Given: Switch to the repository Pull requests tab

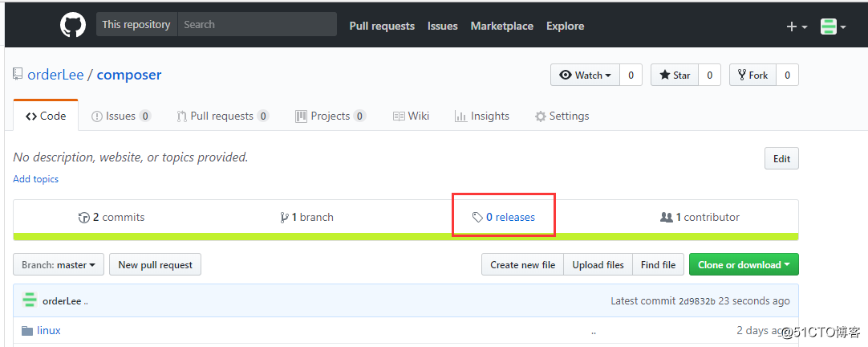Looking at the screenshot, I should tap(223, 116).
